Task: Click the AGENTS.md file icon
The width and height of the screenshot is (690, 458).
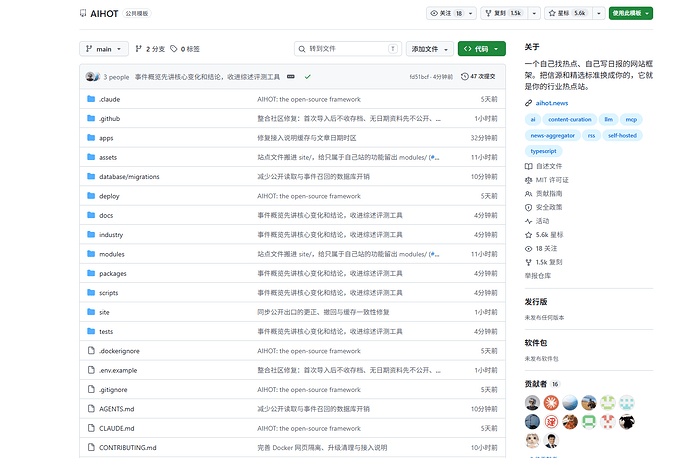Action: (91, 409)
